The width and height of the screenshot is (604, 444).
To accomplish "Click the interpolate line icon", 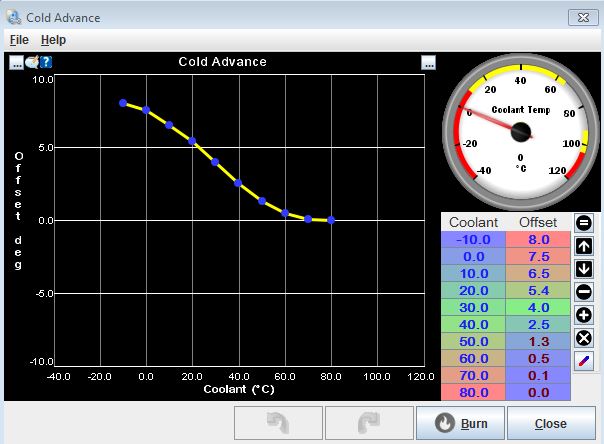I will pyautogui.click(x=585, y=361).
